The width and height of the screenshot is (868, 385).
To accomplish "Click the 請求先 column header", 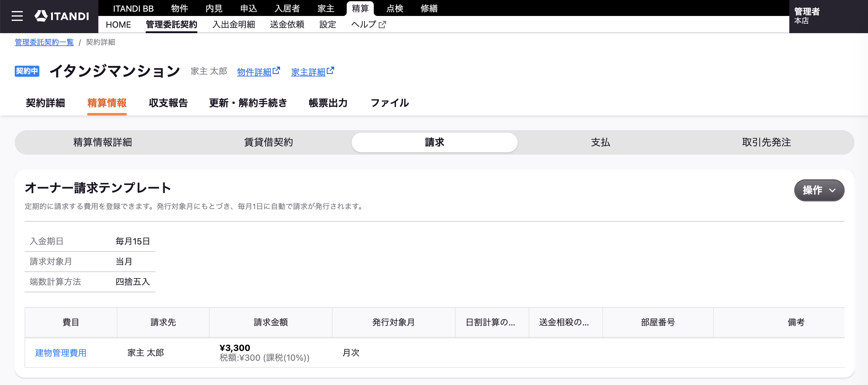I will [163, 322].
